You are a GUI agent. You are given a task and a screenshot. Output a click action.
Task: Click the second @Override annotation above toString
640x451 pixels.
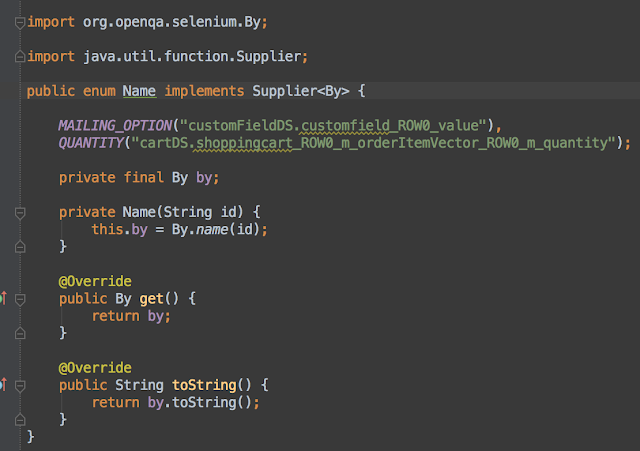(95, 368)
